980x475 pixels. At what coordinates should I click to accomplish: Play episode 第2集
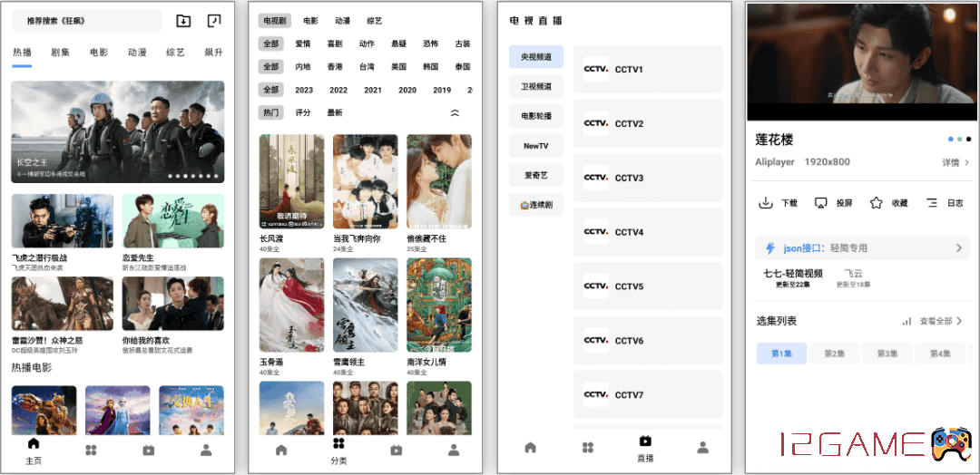834,354
